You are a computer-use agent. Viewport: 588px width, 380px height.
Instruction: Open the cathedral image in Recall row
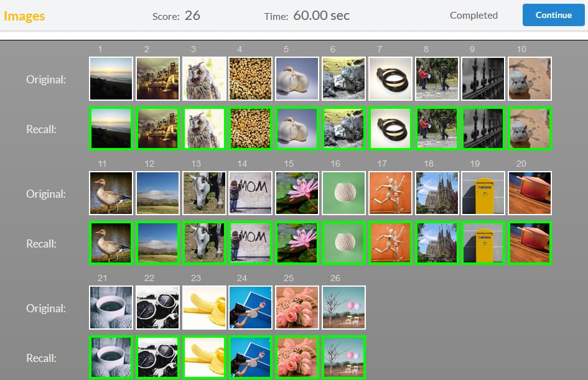point(437,243)
